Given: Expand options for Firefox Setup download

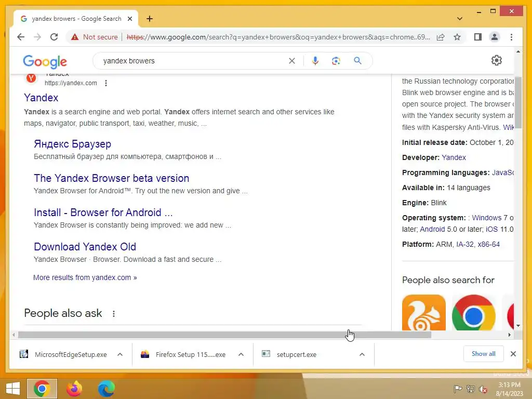Looking at the screenshot, I should 241,354.
